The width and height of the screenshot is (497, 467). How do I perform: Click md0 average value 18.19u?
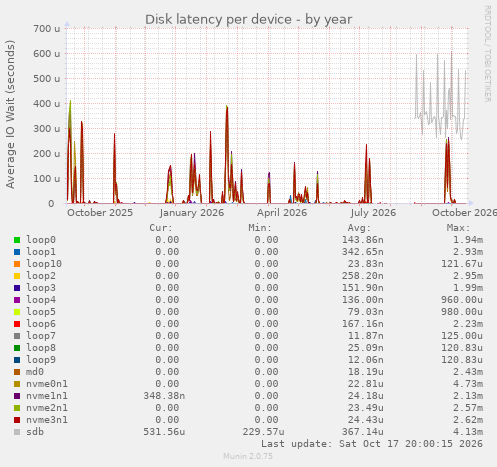pos(366,372)
